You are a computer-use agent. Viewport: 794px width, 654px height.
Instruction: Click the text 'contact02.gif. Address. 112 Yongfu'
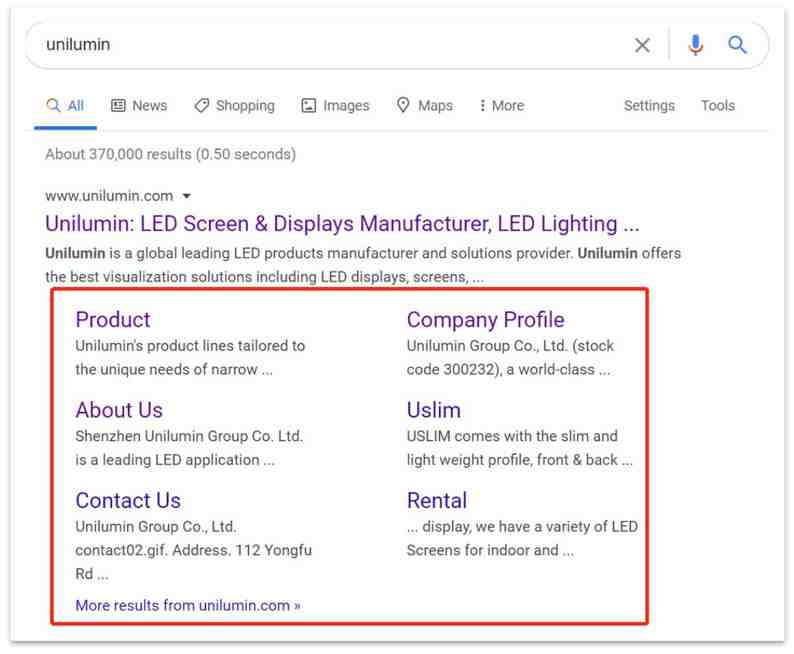point(193,550)
